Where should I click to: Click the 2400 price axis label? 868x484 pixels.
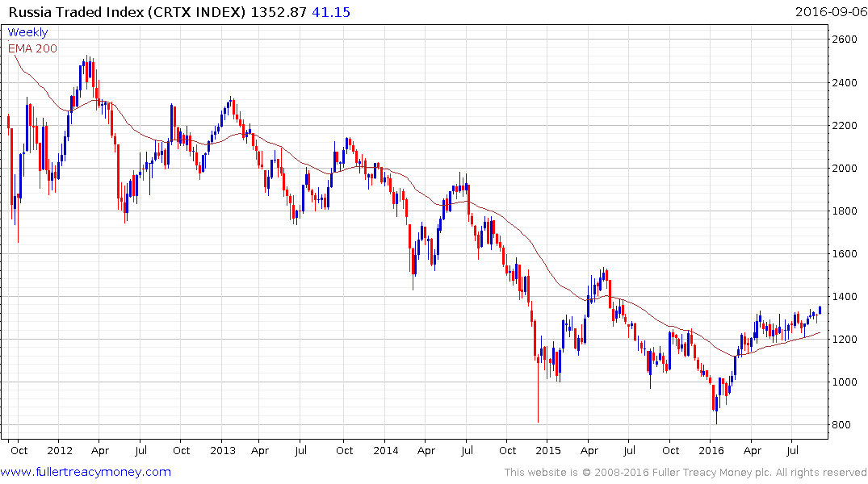click(845, 82)
